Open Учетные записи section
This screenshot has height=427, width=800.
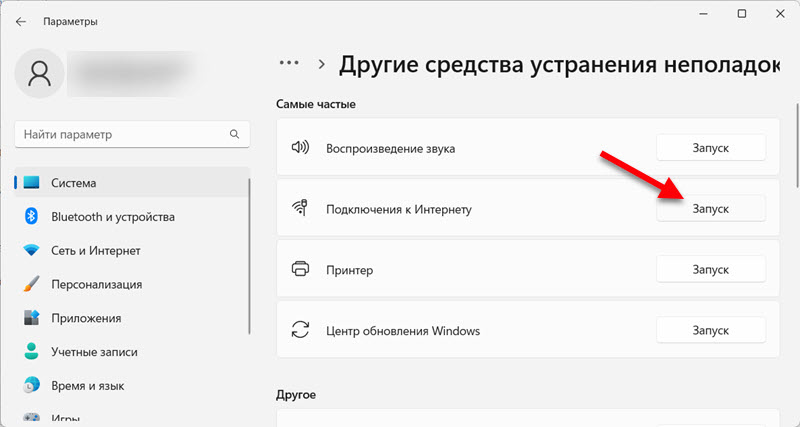tap(132, 352)
